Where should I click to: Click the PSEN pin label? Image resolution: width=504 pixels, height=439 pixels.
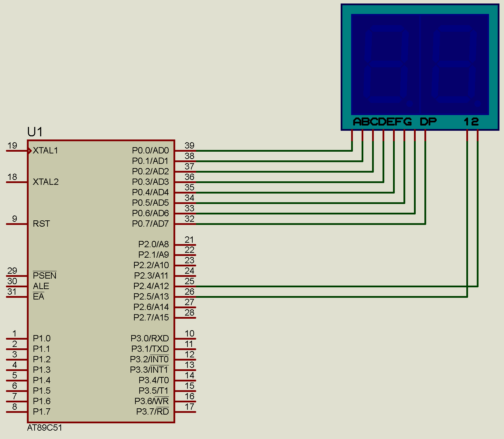tap(45, 275)
